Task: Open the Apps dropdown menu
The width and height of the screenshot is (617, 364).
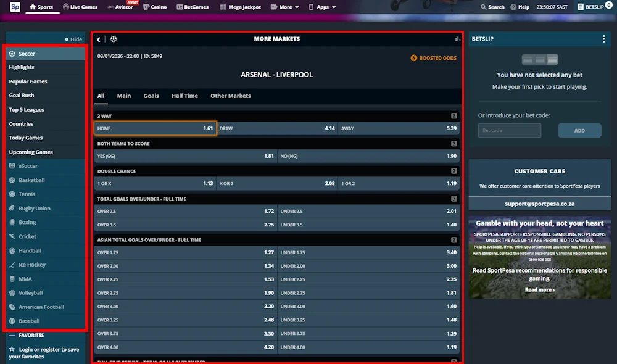Action: coord(322,7)
